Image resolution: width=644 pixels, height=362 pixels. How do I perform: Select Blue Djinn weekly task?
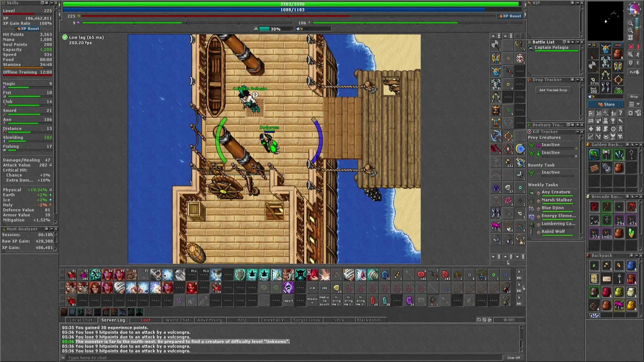552,208
